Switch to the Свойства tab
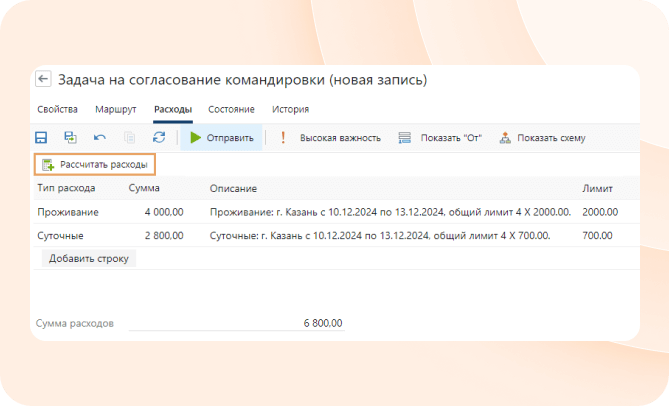The width and height of the screenshot is (669, 406). point(57,109)
